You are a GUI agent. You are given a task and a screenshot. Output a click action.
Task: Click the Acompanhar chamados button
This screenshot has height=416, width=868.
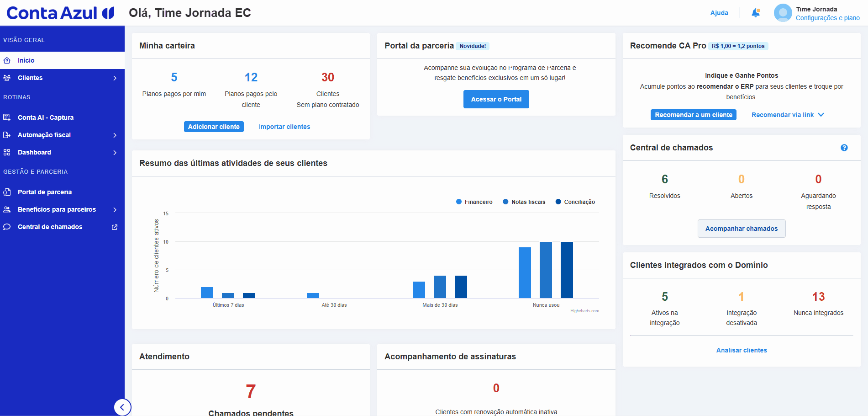click(742, 229)
